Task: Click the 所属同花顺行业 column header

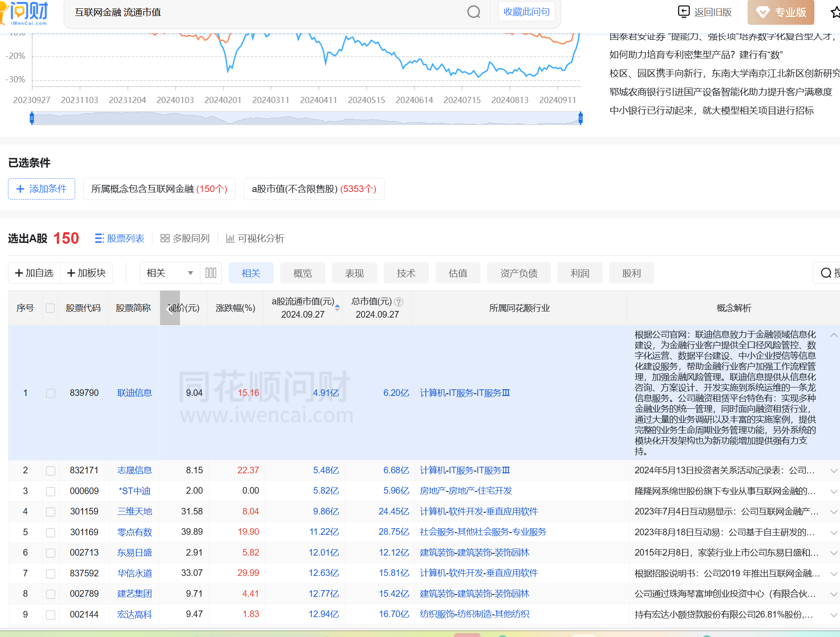Action: coord(519,308)
